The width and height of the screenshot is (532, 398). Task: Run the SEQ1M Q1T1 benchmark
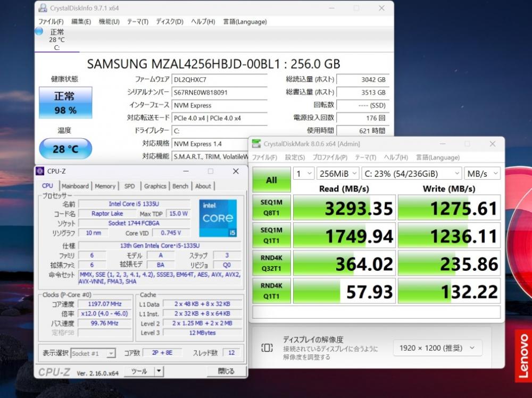click(271, 236)
